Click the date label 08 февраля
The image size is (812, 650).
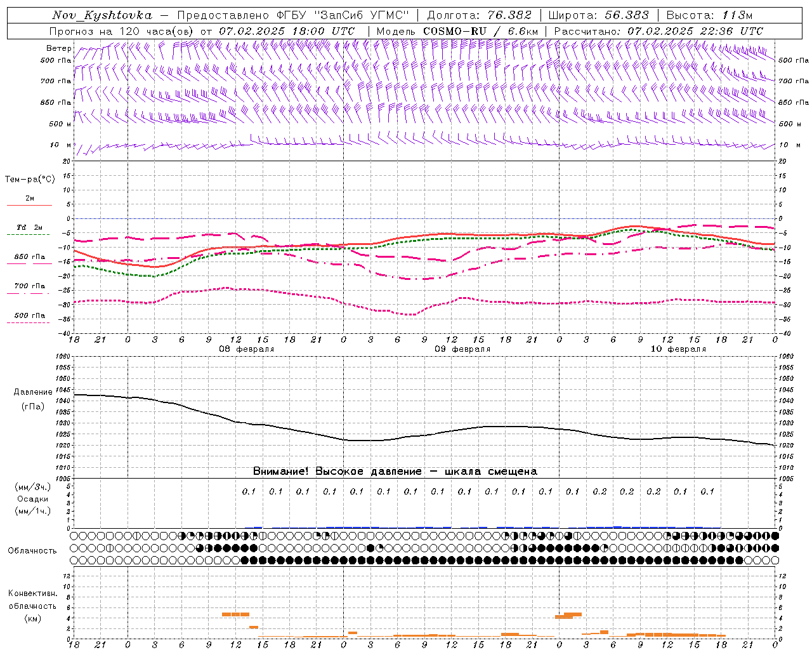point(247,349)
